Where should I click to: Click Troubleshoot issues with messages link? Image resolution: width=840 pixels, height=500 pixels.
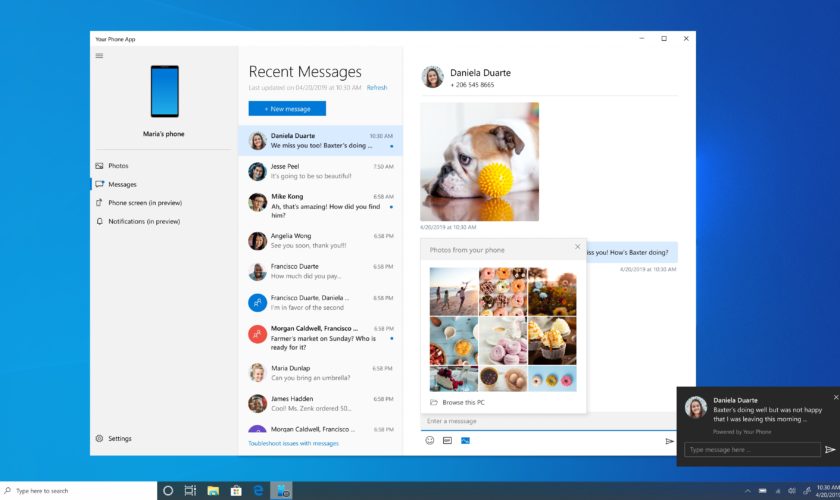click(294, 443)
